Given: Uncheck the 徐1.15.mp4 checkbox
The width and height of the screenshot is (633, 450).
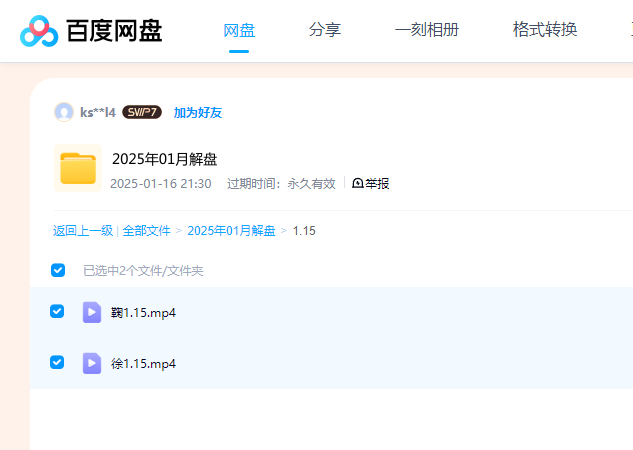Looking at the screenshot, I should [x=57, y=362].
